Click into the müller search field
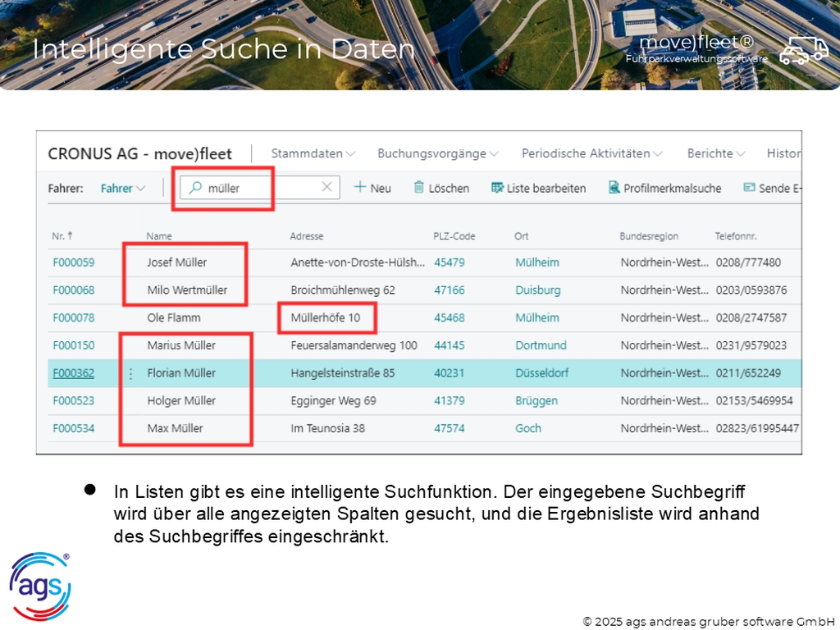Viewport: 840px width, 630px height. tap(260, 188)
